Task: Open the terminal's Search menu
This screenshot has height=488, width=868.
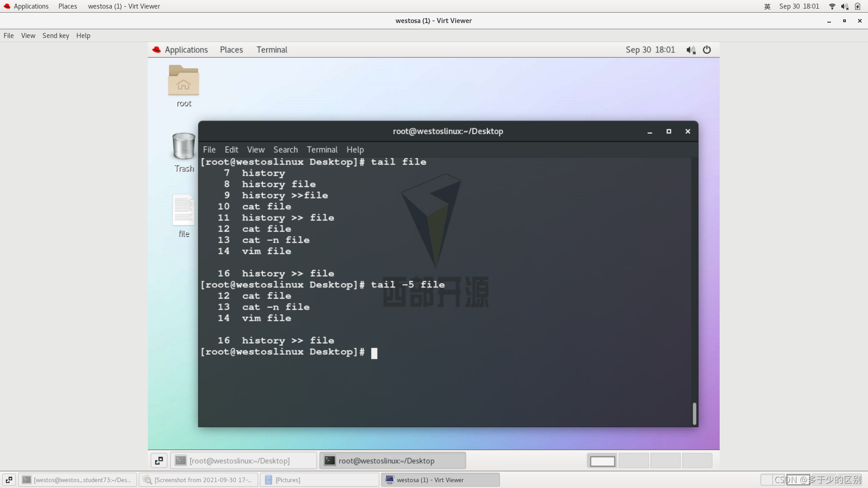Action: [x=285, y=150]
